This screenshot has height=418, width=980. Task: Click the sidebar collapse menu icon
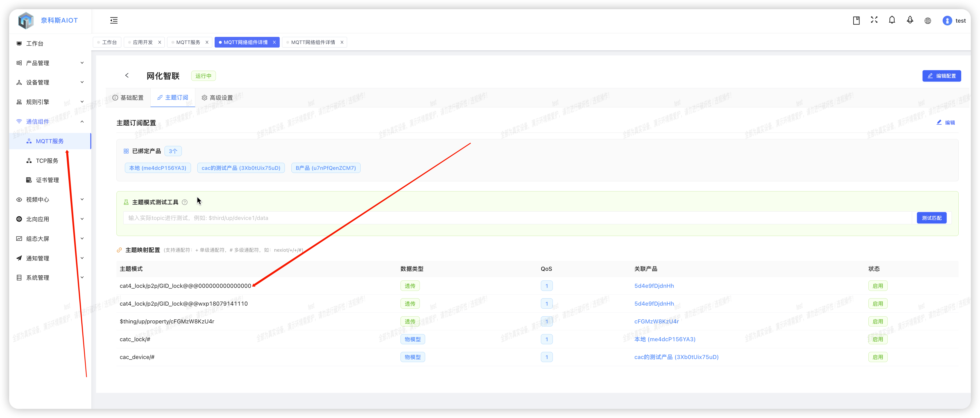114,21
